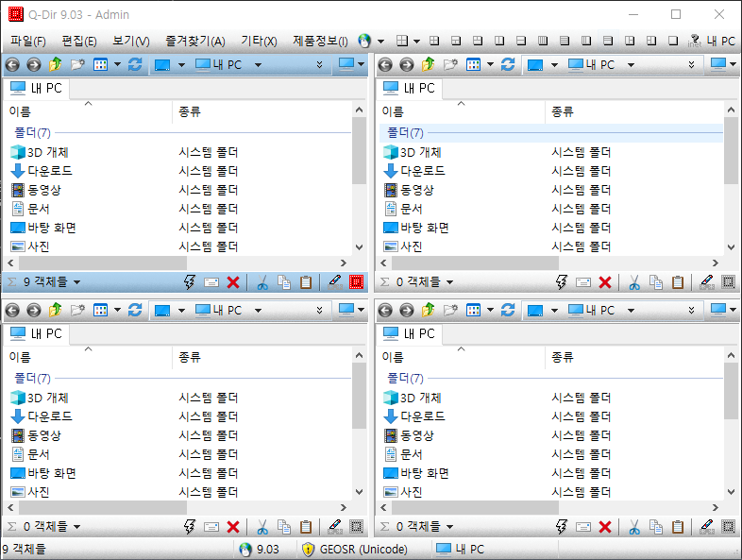Image resolution: width=742 pixels, height=560 pixels.
Task: Click red X delete in top-left pane
Action: click(233, 282)
